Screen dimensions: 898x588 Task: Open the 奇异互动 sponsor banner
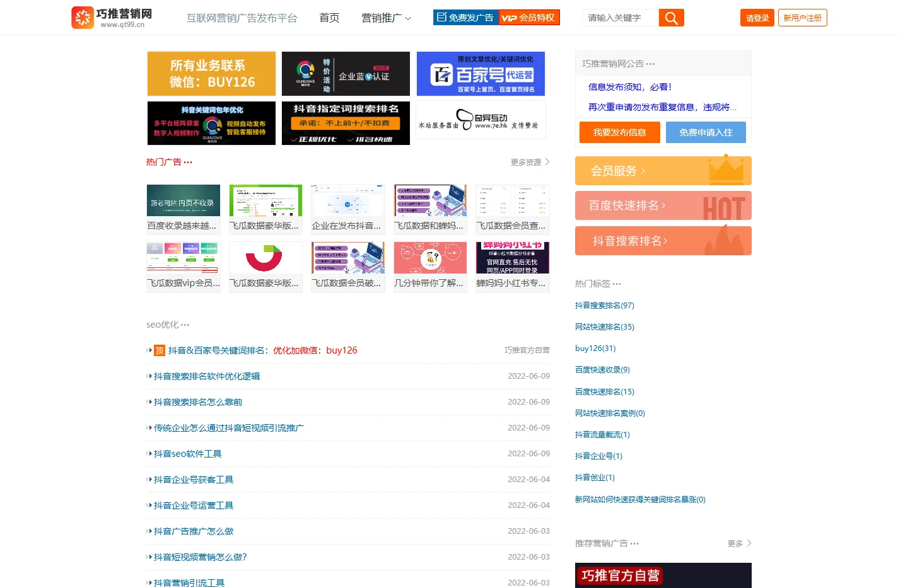pyautogui.click(x=481, y=120)
